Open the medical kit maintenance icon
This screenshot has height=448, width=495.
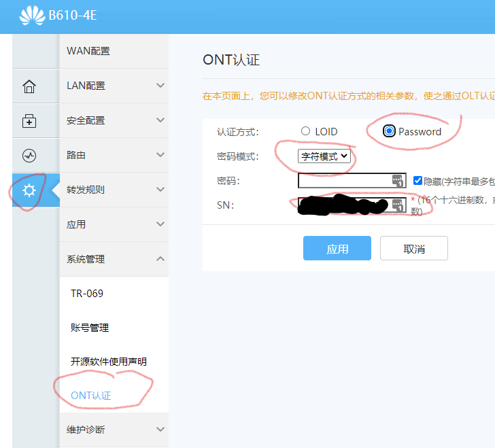coord(29,121)
